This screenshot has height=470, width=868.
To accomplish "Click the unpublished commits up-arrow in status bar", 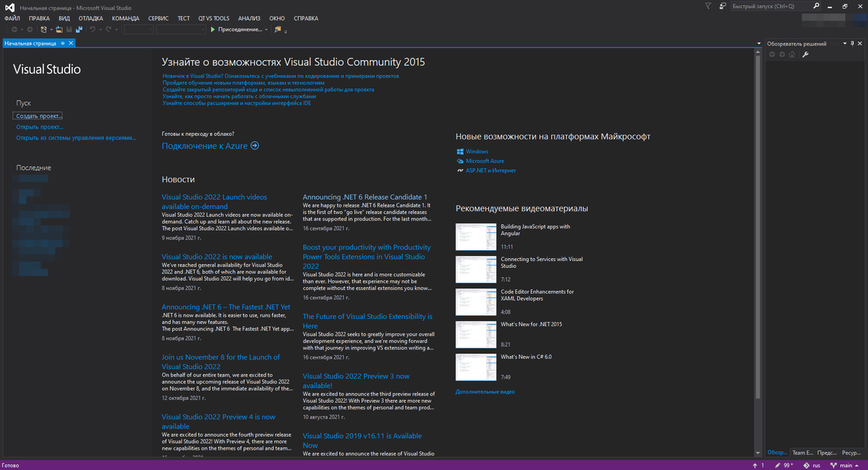I will [x=755, y=465].
